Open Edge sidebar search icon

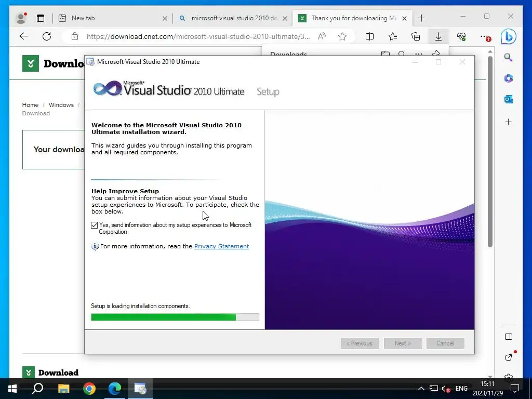click(x=508, y=57)
